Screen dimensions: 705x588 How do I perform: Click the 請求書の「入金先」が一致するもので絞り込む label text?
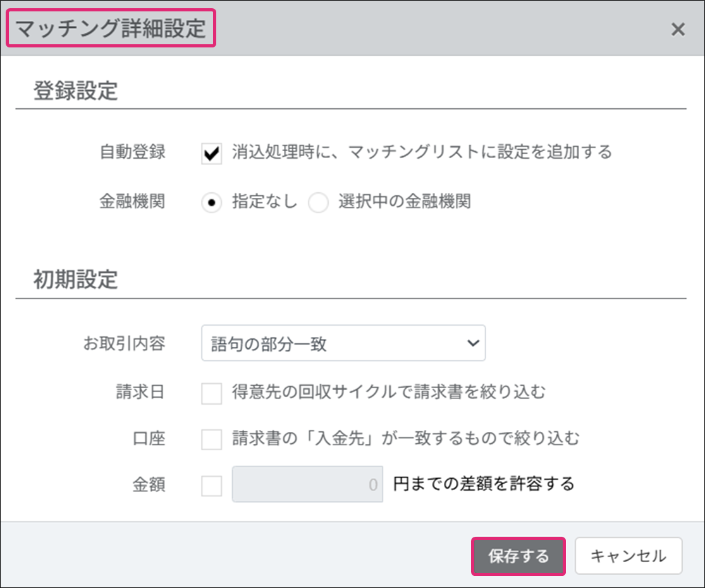[x=405, y=438]
